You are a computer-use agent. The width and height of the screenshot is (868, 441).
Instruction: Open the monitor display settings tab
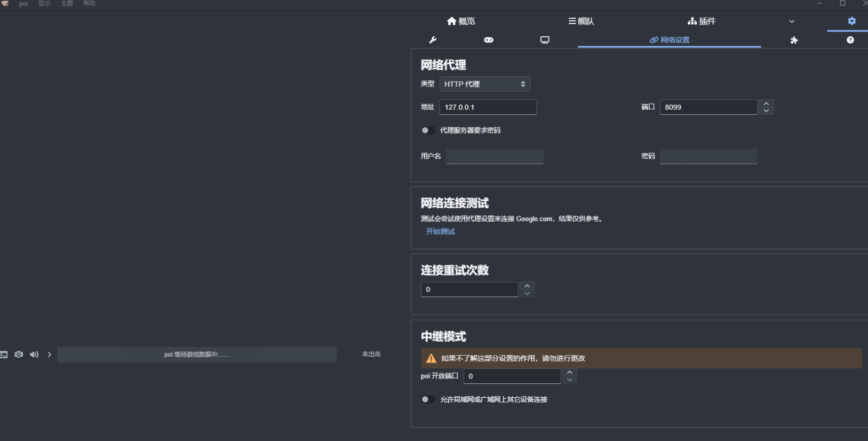click(545, 40)
